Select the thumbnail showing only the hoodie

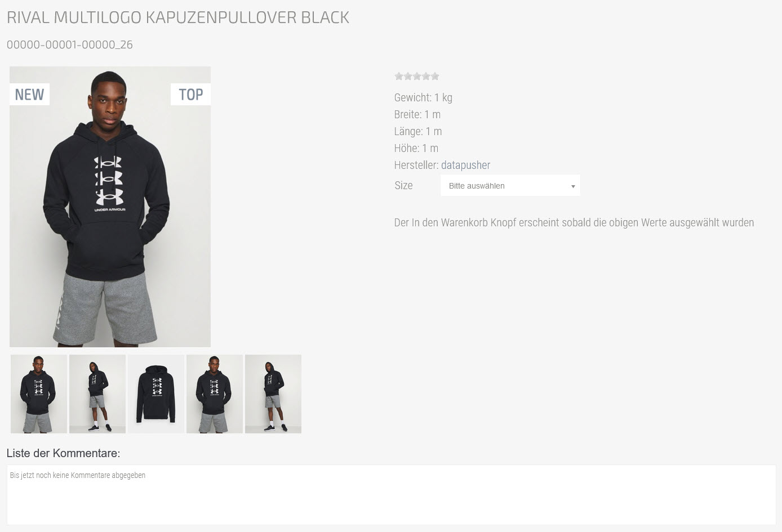[156, 394]
